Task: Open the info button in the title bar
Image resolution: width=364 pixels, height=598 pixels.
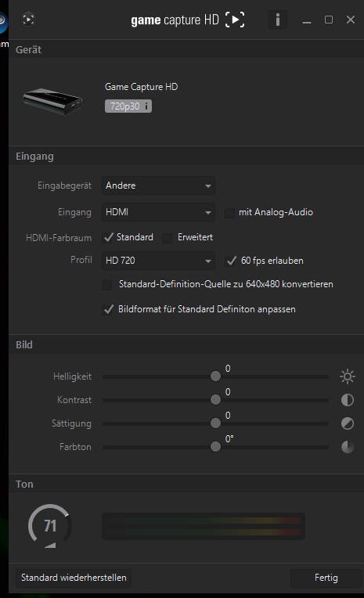Action: point(278,20)
